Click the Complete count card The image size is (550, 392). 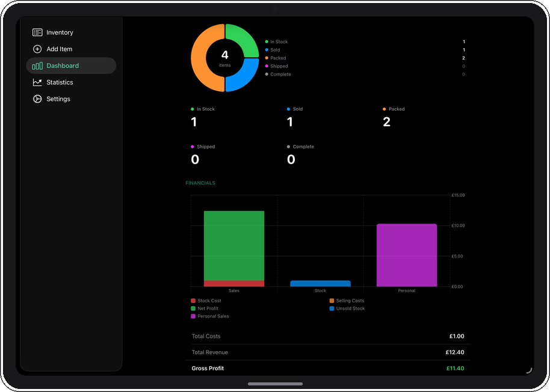tap(300, 155)
